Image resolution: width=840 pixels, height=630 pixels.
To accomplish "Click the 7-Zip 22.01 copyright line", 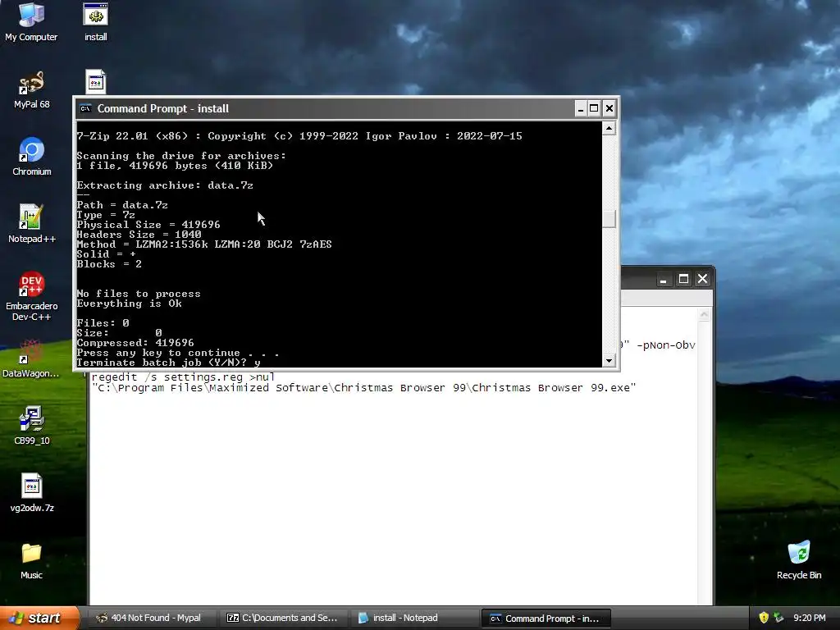I will coord(299,136).
